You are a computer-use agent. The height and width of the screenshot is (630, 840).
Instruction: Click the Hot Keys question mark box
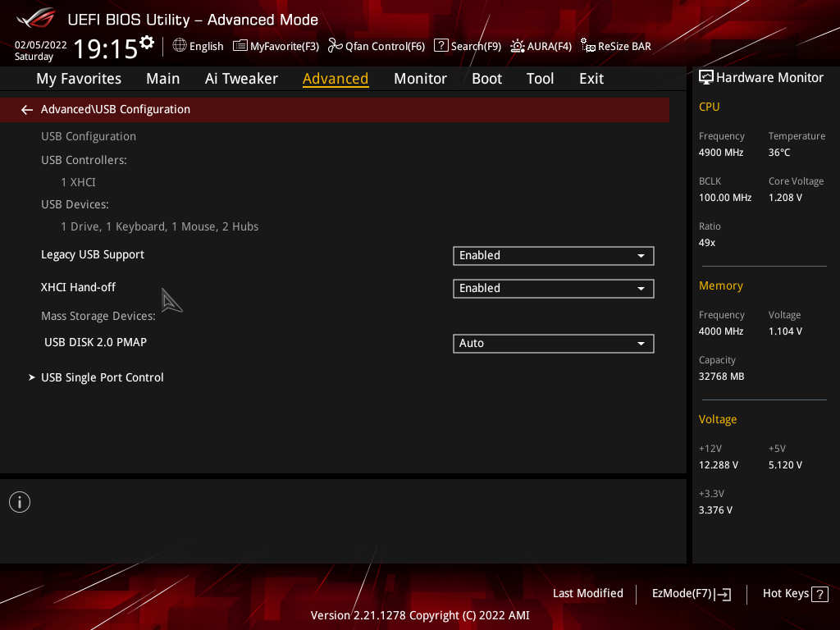819,594
